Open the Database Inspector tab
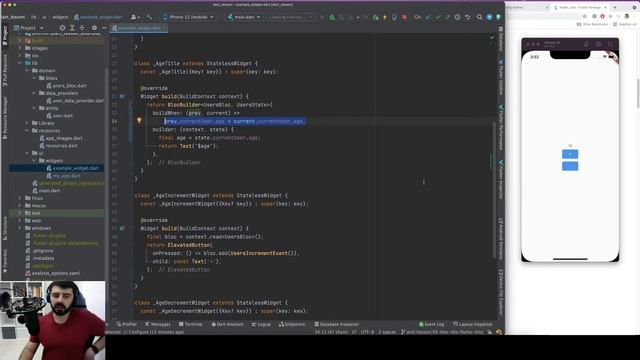 coord(336,324)
